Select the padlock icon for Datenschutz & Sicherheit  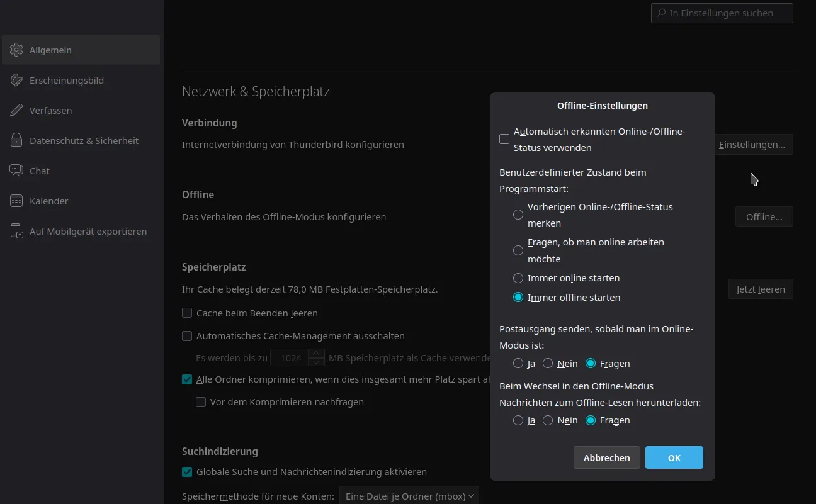pyautogui.click(x=17, y=141)
